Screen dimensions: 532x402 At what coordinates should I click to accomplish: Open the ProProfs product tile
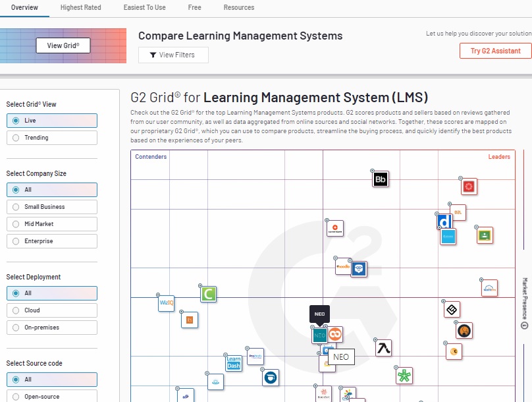pyautogui.click(x=255, y=357)
